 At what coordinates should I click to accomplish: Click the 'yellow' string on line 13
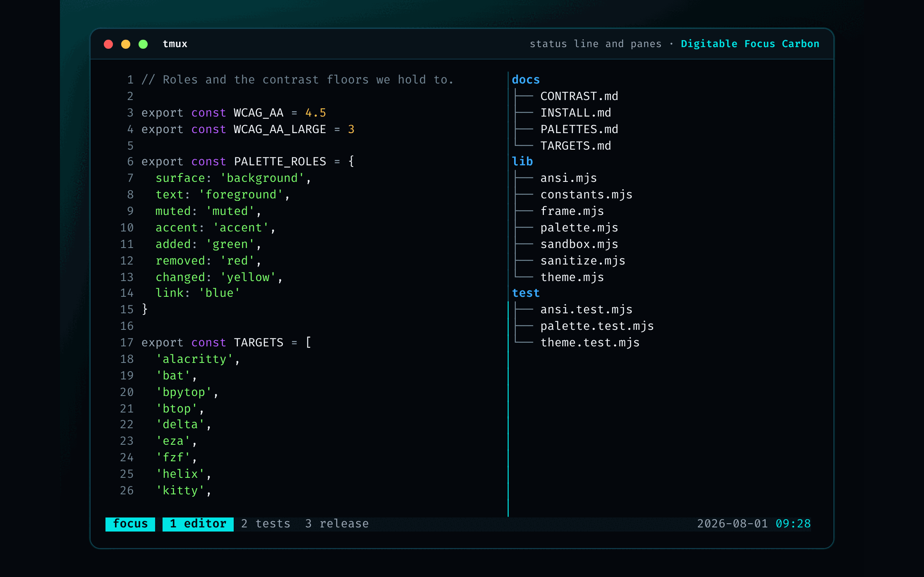pyautogui.click(x=248, y=277)
